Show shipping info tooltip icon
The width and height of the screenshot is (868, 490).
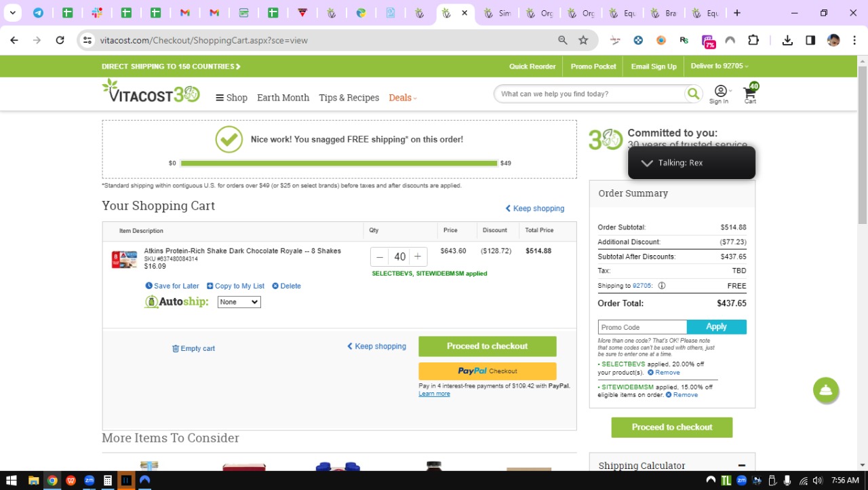[662, 286]
